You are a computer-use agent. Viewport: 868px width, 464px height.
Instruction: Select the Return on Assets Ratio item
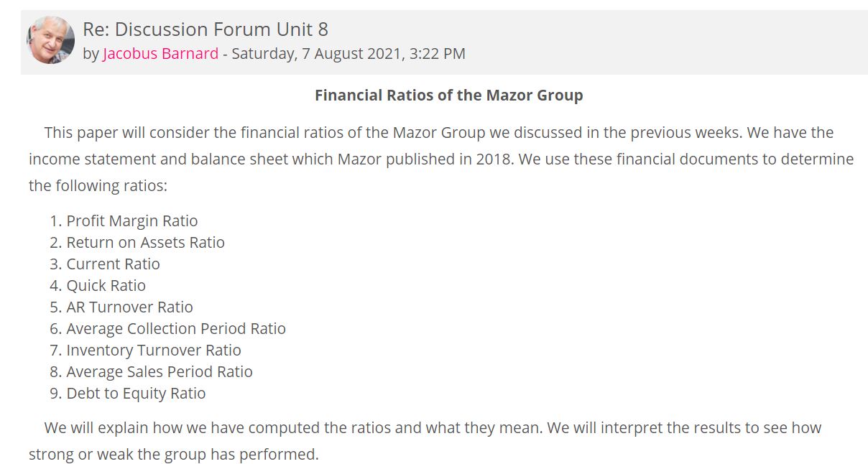(x=146, y=243)
